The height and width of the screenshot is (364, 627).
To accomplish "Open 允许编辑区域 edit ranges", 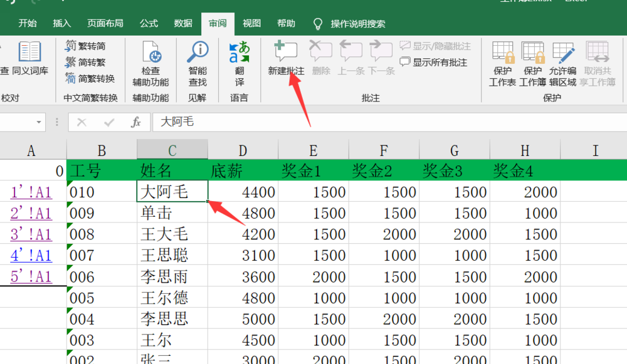I will click(x=563, y=60).
